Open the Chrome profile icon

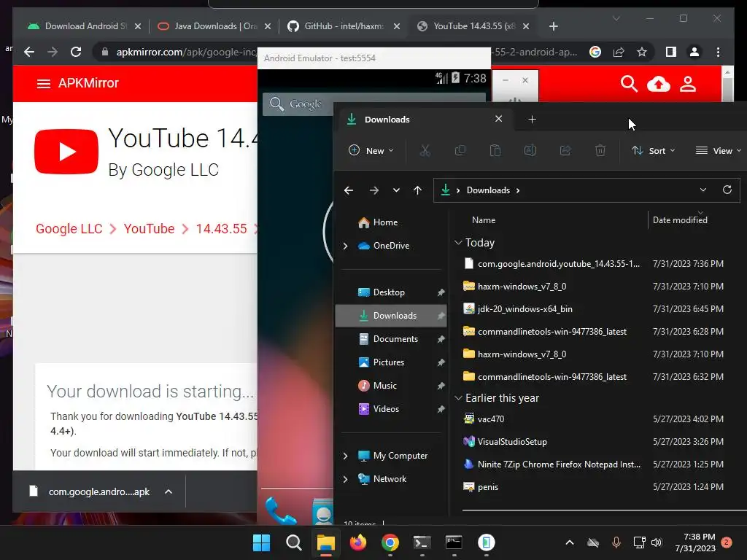point(694,52)
